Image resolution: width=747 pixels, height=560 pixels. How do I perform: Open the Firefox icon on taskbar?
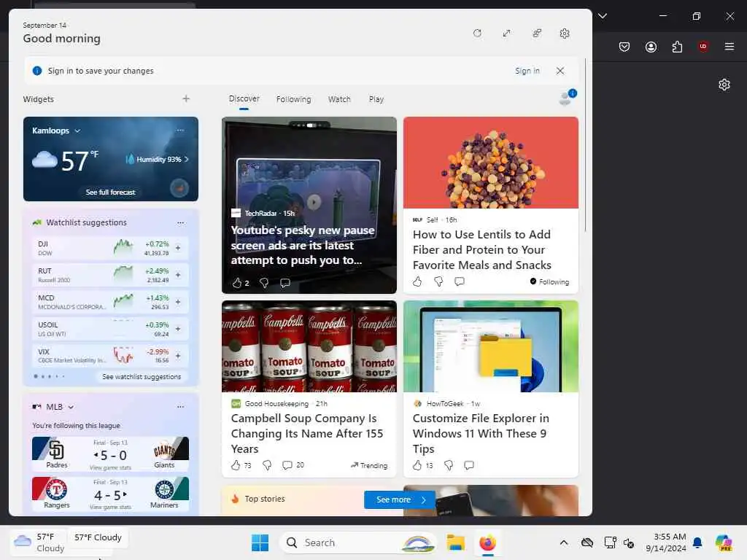coord(487,542)
